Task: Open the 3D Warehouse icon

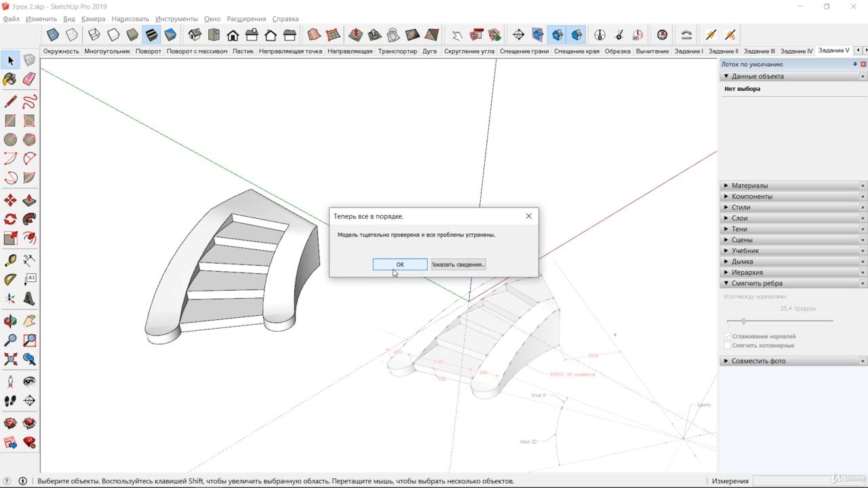Action: (10, 424)
